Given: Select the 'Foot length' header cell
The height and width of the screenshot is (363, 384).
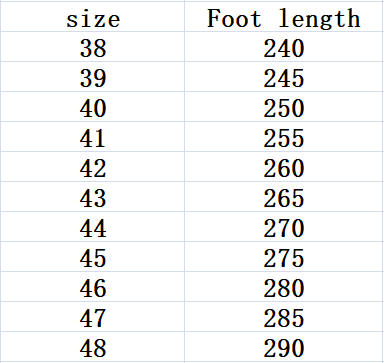Looking at the screenshot, I should pos(283,17).
